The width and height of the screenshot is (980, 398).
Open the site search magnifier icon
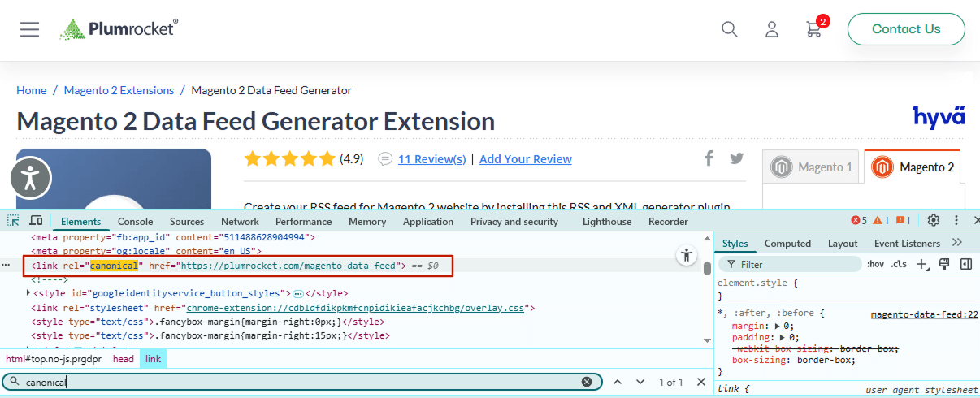click(730, 29)
